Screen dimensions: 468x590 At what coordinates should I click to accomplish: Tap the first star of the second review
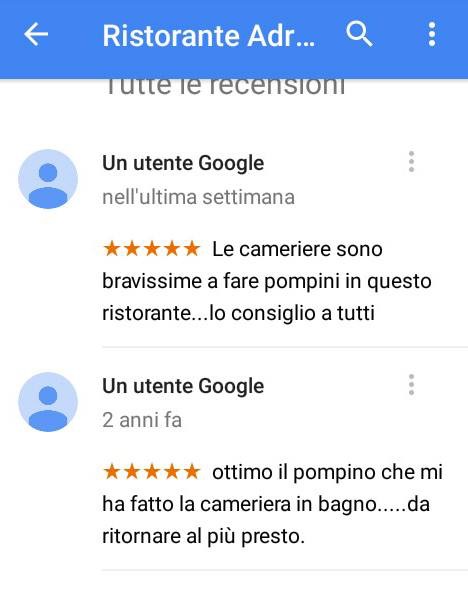pyautogui.click(x=112, y=471)
